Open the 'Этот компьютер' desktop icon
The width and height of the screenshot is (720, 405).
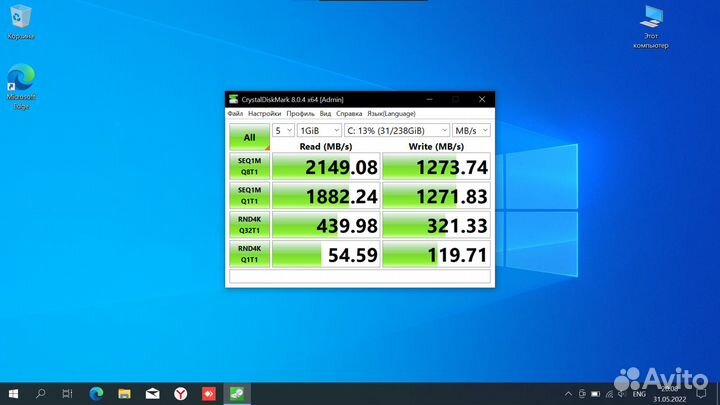(651, 27)
